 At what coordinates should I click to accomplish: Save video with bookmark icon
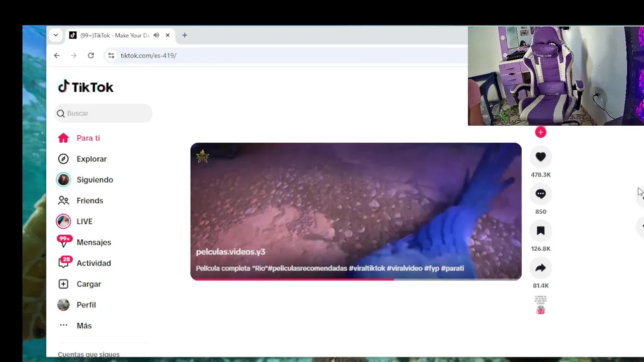coord(541,231)
